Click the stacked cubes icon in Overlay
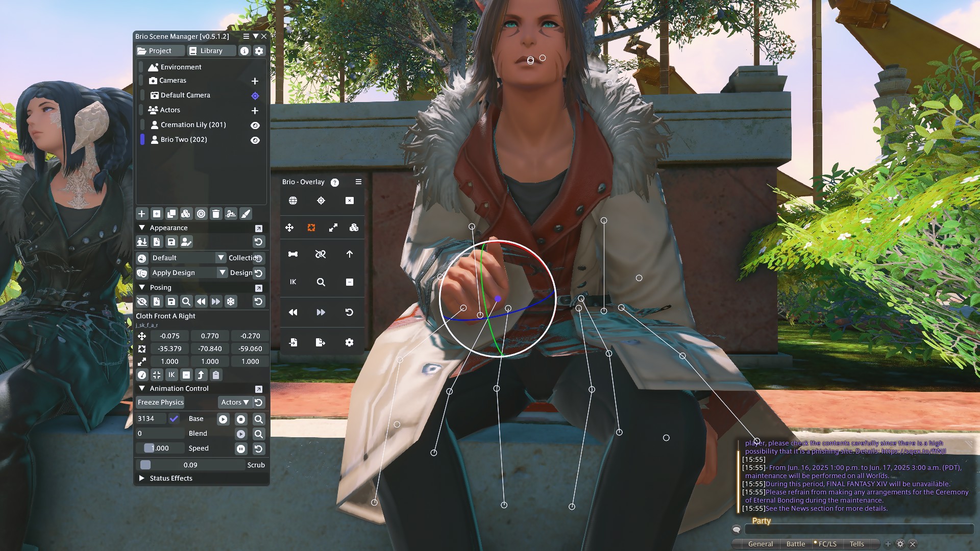980x551 pixels. click(x=354, y=228)
